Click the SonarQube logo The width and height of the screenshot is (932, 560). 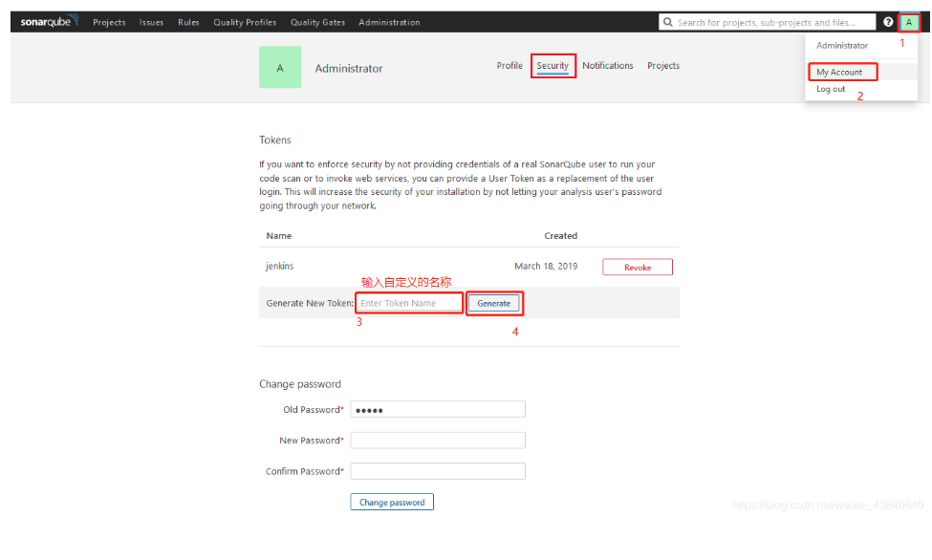pyautogui.click(x=50, y=21)
